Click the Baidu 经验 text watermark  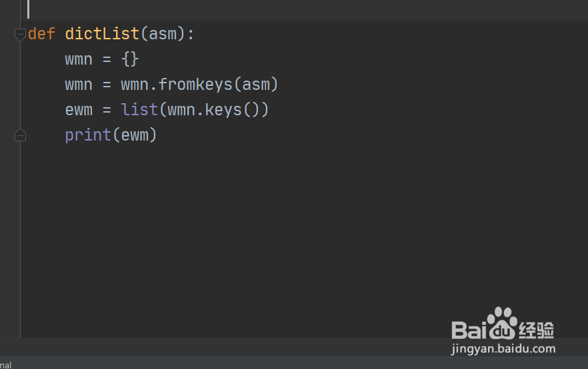pyautogui.click(x=537, y=328)
